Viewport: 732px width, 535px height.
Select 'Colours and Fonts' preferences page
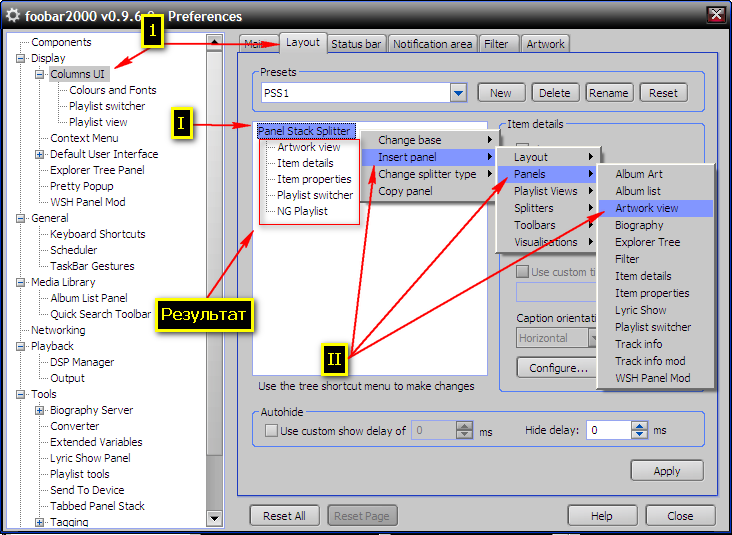tap(113, 90)
